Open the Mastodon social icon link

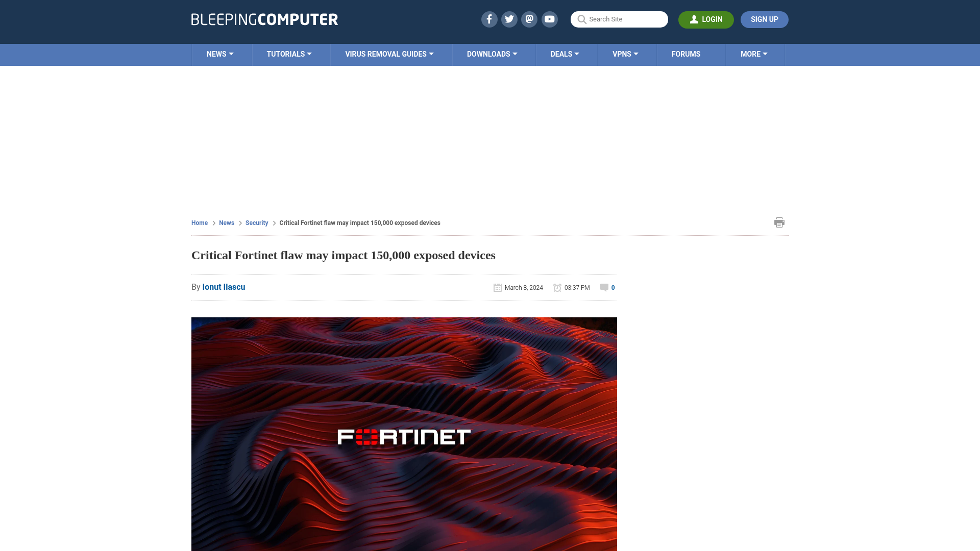[x=530, y=19]
